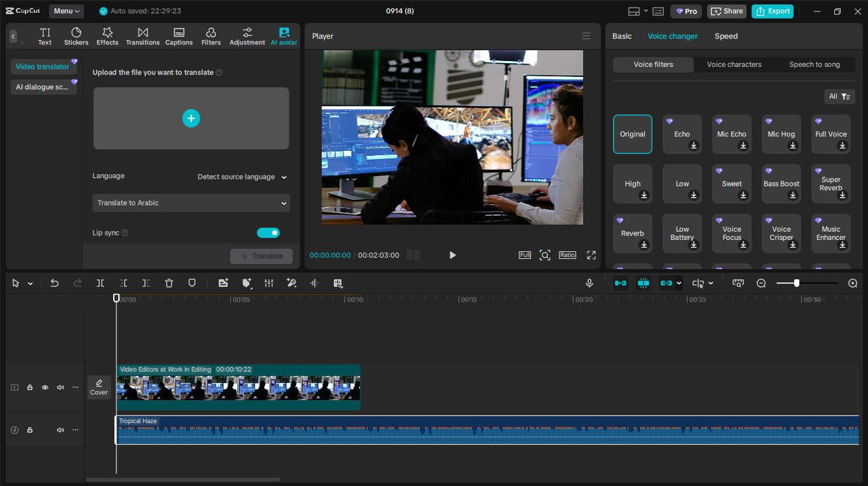Open the Effects panel

point(107,36)
